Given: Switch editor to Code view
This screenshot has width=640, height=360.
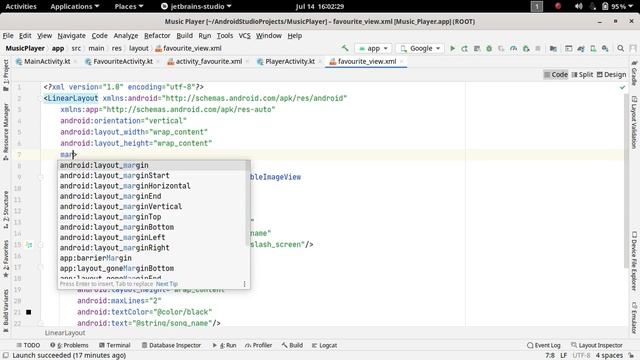Looking at the screenshot, I should (x=556, y=74).
